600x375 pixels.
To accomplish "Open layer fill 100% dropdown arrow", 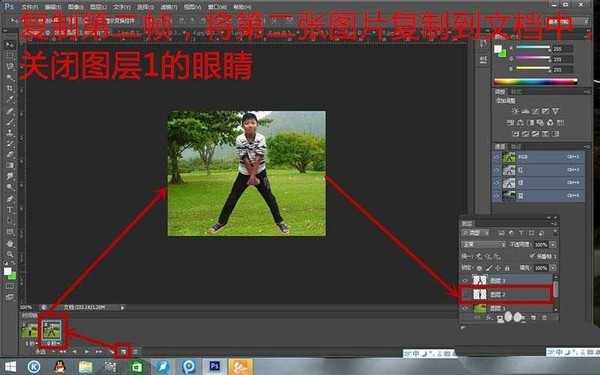I will [x=553, y=268].
